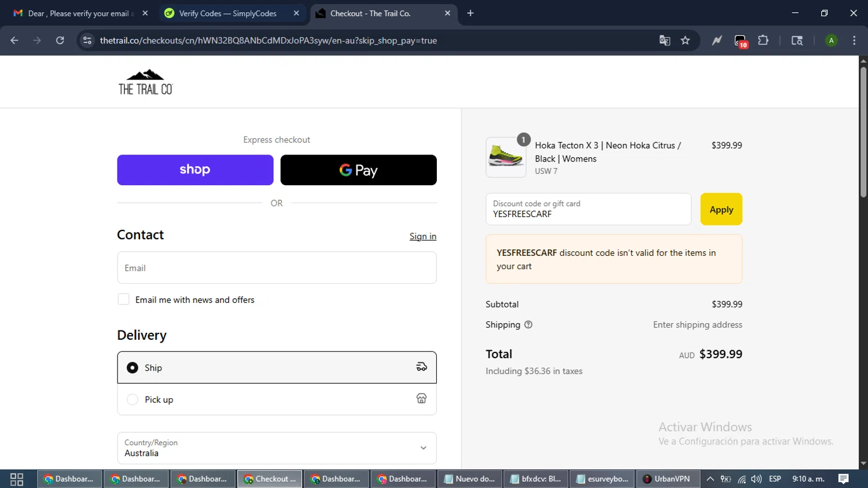868x488 pixels.
Task: Go back using browser back arrow
Action: [14, 41]
